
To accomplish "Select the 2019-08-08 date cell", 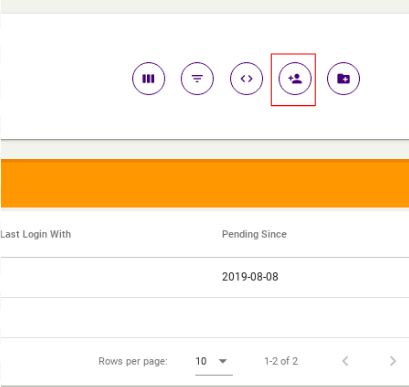I will click(250, 277).
